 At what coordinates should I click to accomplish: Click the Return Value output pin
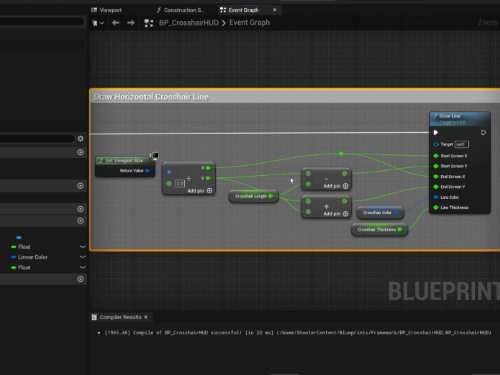[x=148, y=171]
